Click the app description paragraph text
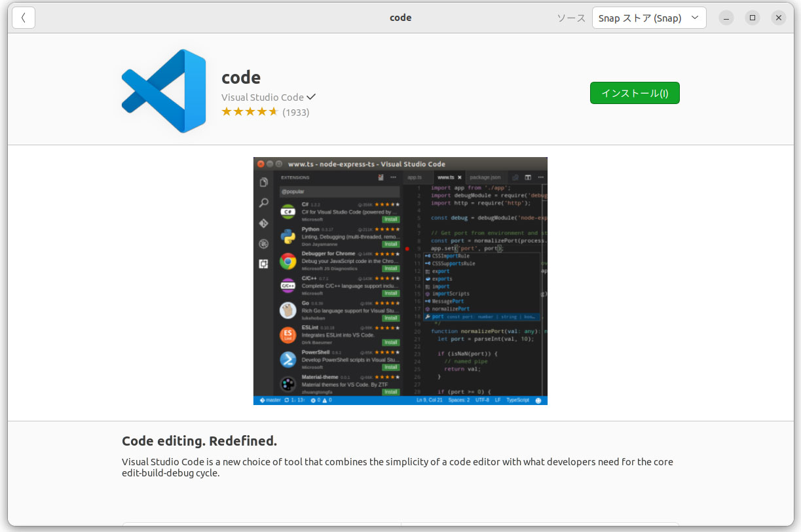 coord(398,467)
